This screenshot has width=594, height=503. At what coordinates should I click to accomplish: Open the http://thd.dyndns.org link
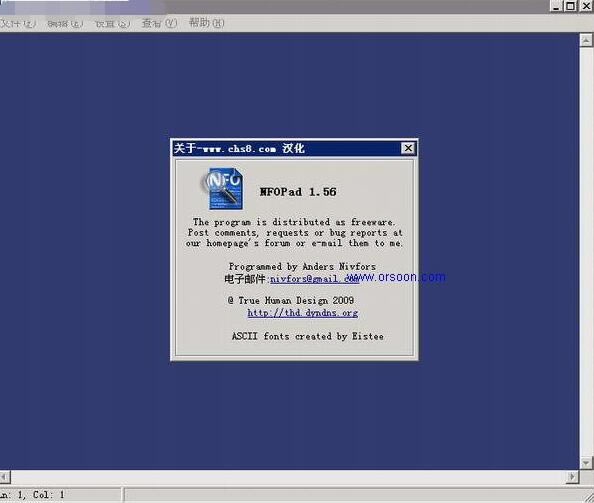point(302,313)
